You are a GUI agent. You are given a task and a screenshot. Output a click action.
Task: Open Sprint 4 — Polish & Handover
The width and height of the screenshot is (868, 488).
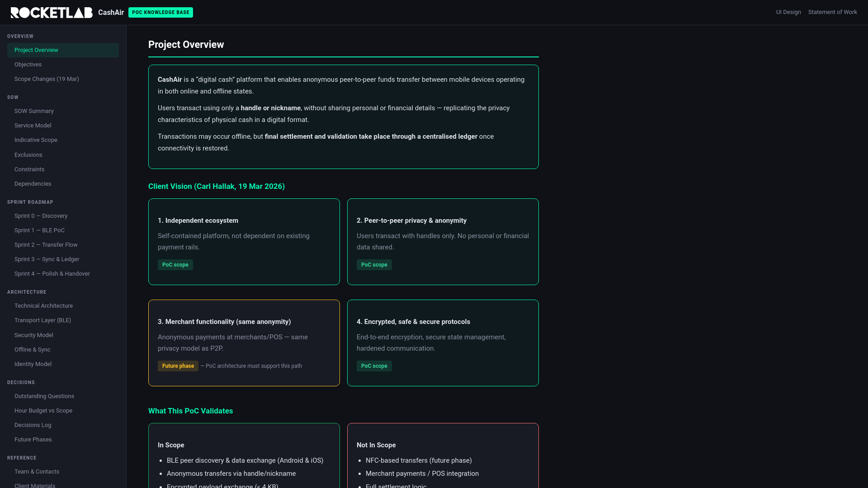click(x=63, y=274)
